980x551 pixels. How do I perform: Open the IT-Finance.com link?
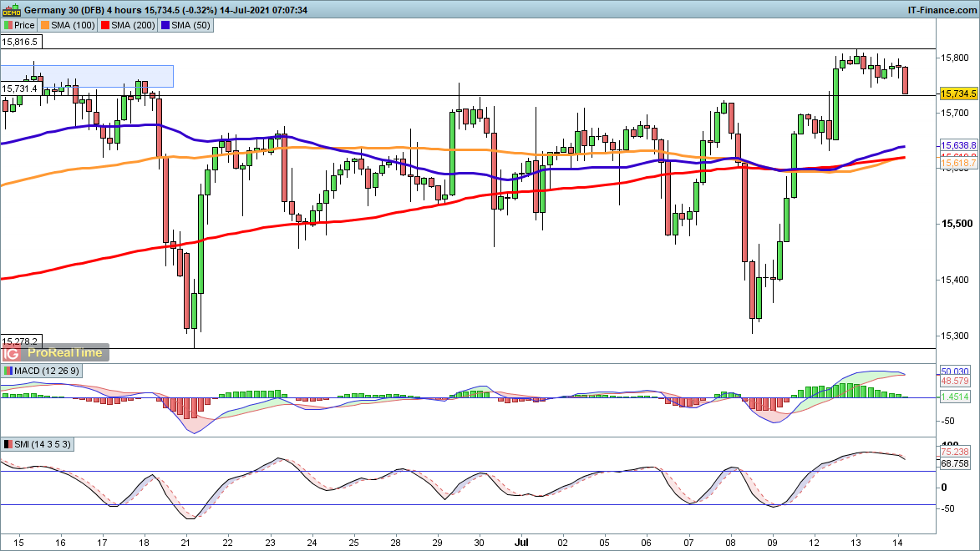coord(942,10)
